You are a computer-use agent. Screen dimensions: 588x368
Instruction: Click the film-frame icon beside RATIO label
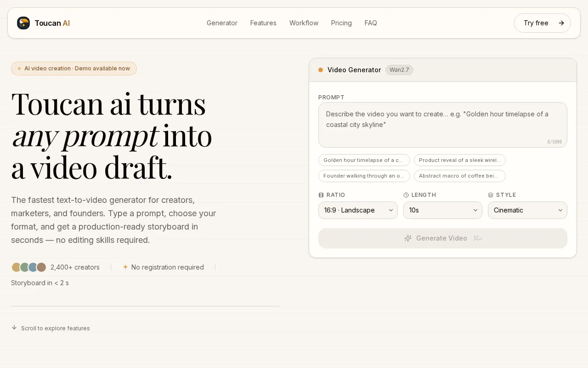pyautogui.click(x=321, y=195)
